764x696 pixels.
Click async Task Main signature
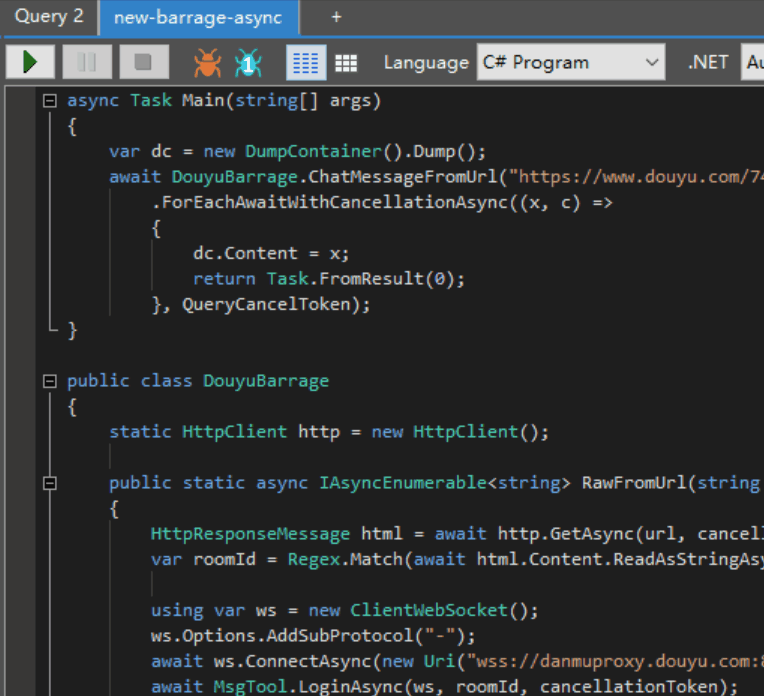(x=224, y=101)
